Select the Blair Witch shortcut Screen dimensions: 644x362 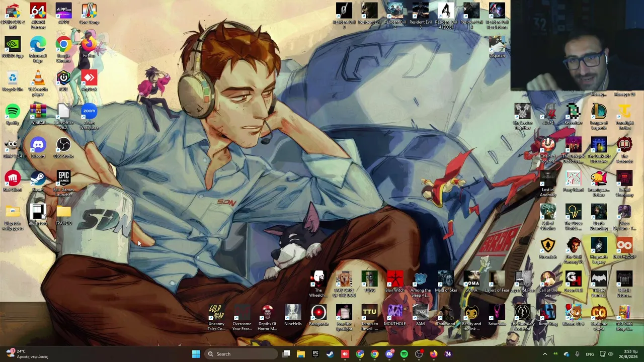click(395, 282)
